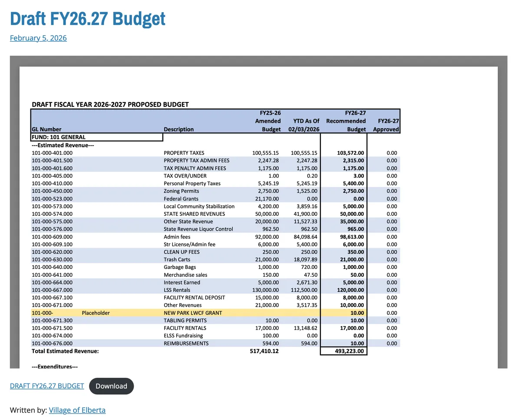This screenshot has width=521, height=420.
Task: Click the LSS Rentals row description
Action: coord(177,290)
